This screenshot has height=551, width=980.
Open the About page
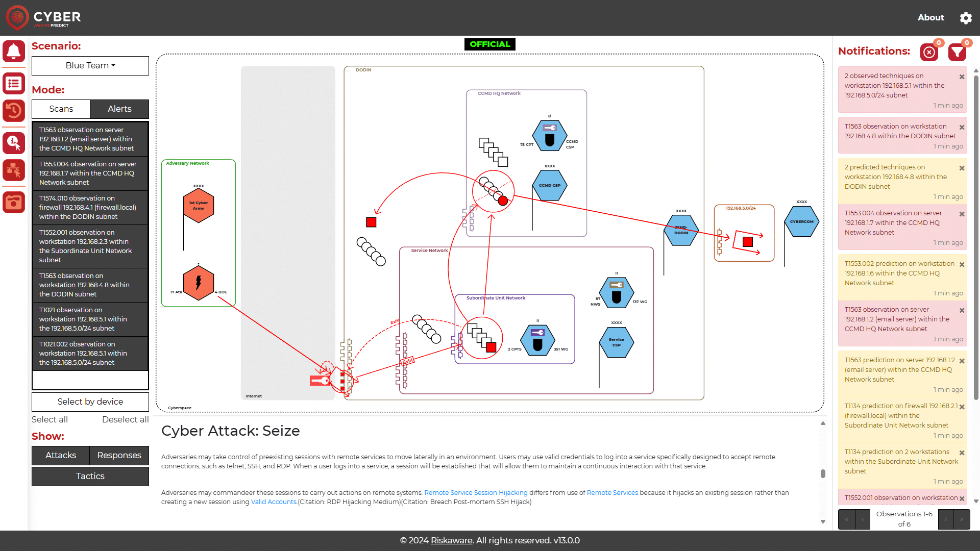click(x=930, y=17)
